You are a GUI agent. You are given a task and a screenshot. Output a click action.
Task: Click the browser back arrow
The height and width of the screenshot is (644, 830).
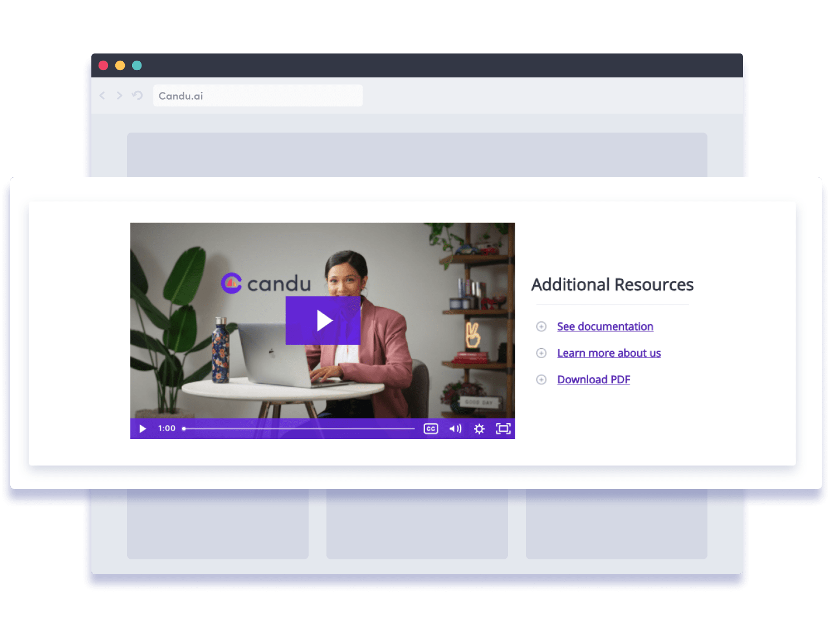102,96
